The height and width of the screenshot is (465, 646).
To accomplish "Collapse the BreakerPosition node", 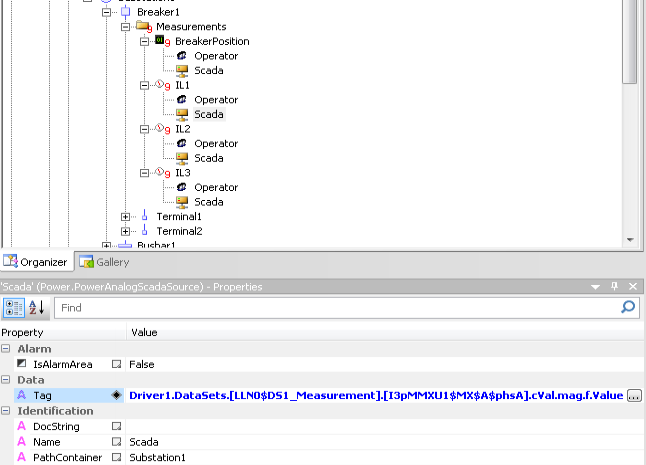I will point(144,42).
